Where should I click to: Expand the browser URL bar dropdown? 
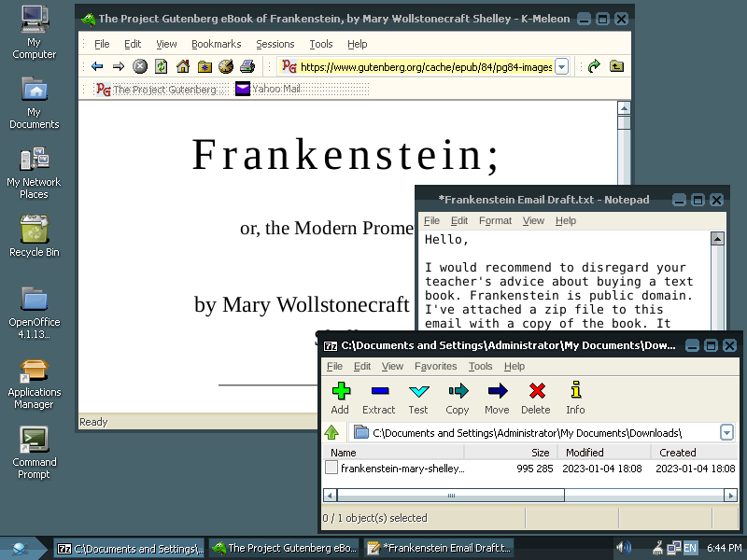561,66
